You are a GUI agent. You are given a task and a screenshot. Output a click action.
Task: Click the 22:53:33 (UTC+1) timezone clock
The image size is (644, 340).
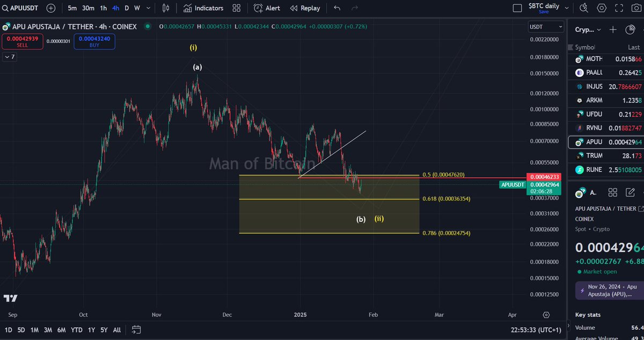click(536, 329)
